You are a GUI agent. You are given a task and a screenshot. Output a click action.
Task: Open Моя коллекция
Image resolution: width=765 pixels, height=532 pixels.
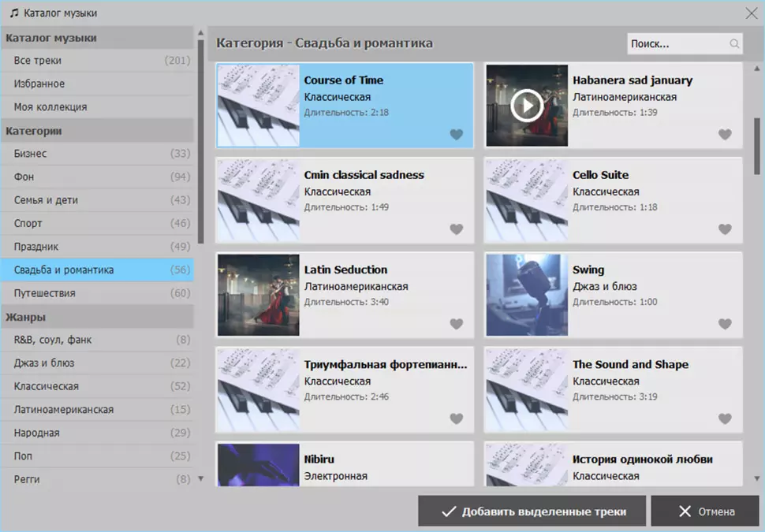pyautogui.click(x=97, y=106)
